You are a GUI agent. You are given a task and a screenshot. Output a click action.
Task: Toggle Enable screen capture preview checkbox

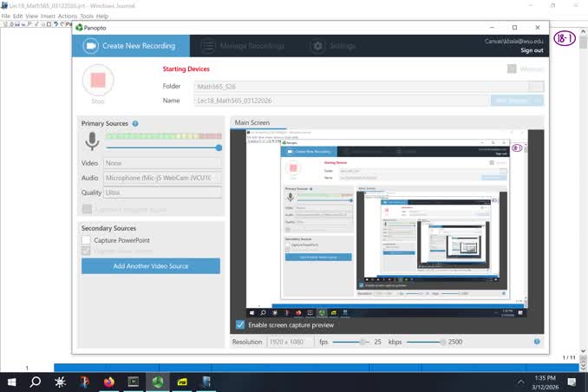240,325
